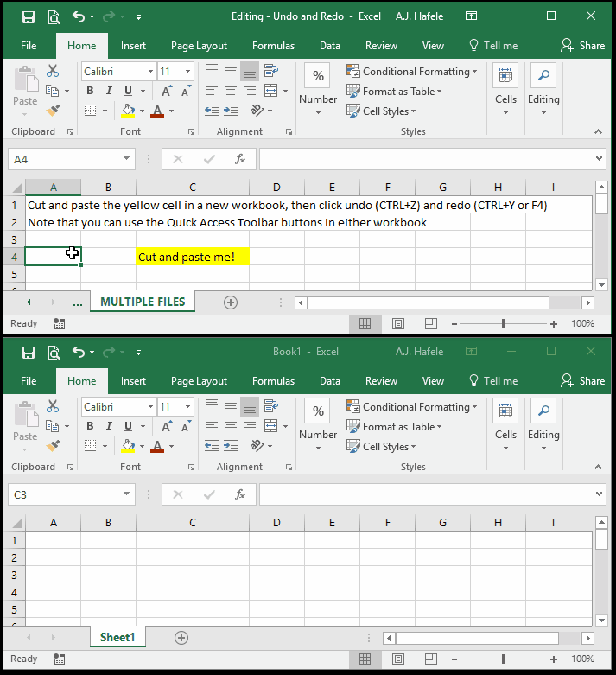
Task: Open Data tab in Book1 window
Action: click(330, 381)
